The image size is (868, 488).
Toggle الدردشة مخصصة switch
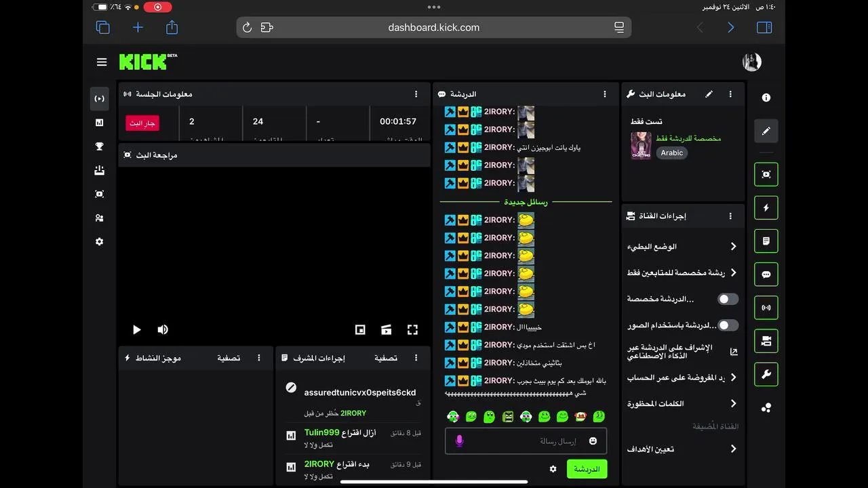[728, 299]
